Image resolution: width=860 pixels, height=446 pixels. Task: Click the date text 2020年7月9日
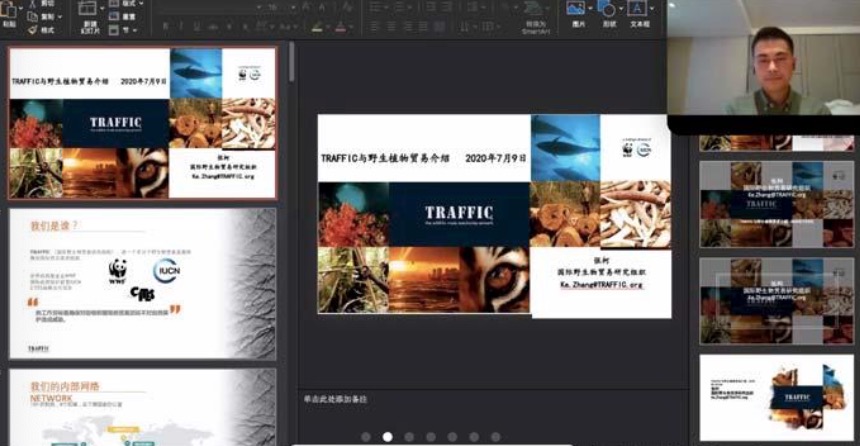(496, 159)
